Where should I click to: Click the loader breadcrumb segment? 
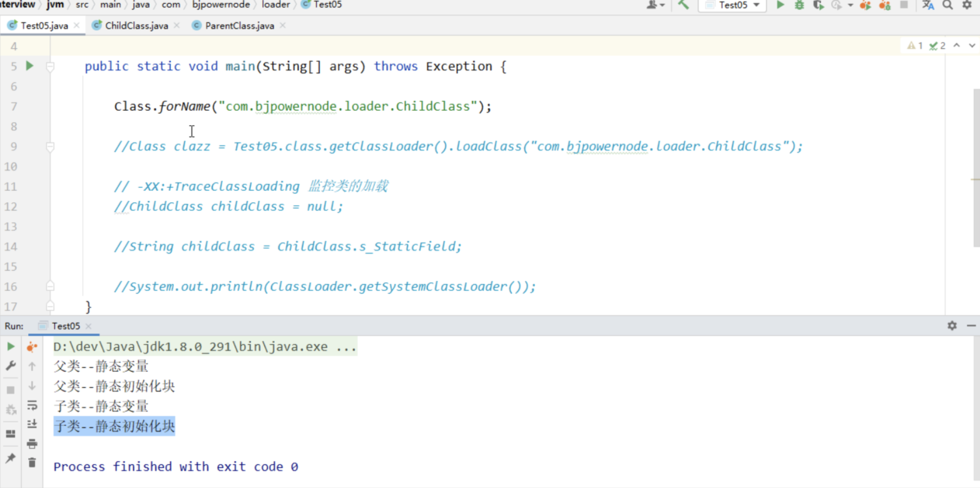click(276, 5)
